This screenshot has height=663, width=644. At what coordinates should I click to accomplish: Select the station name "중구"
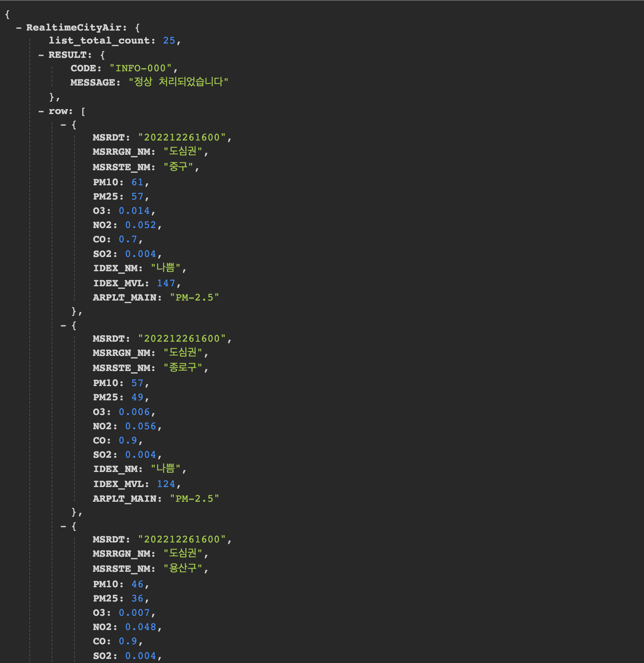[x=178, y=167]
